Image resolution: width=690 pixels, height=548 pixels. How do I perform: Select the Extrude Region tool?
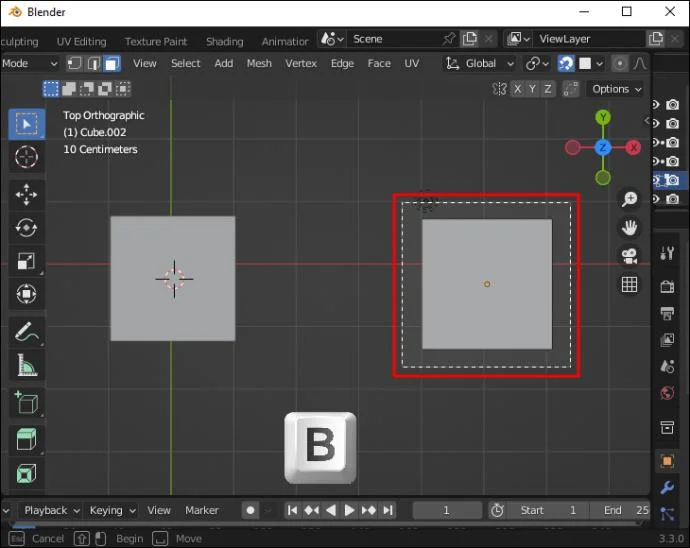click(x=26, y=440)
